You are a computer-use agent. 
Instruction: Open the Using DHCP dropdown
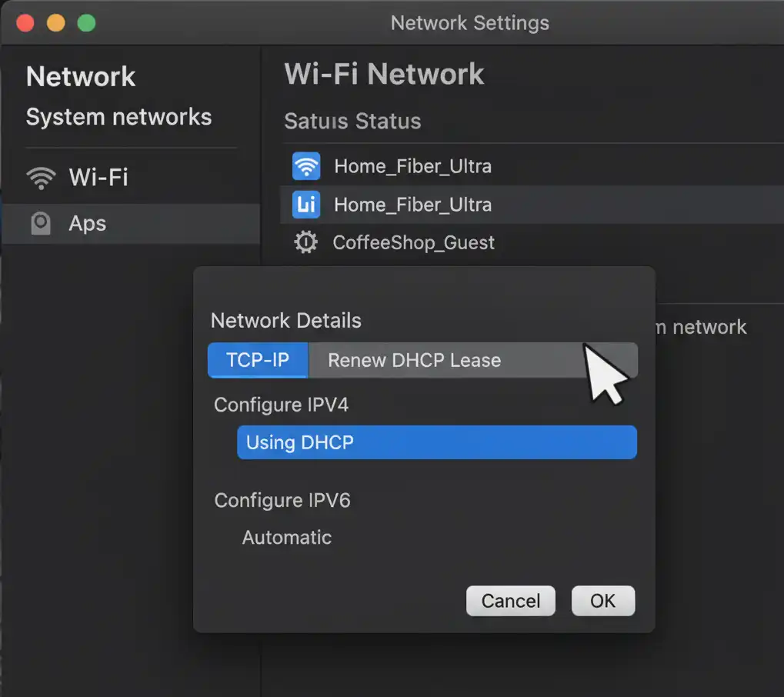436,442
